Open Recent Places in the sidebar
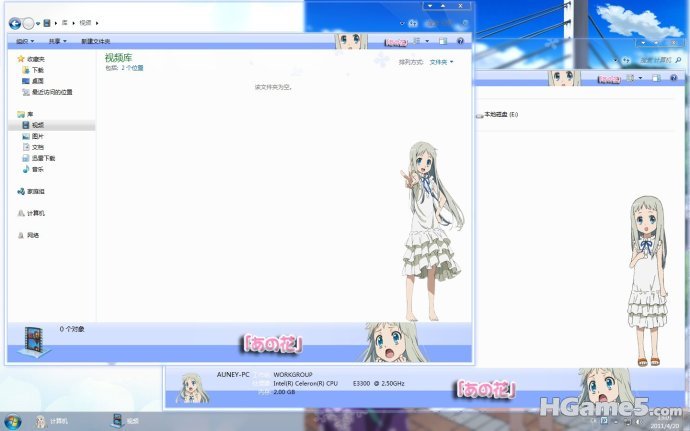Image resolution: width=690 pixels, height=431 pixels. click(x=51, y=92)
